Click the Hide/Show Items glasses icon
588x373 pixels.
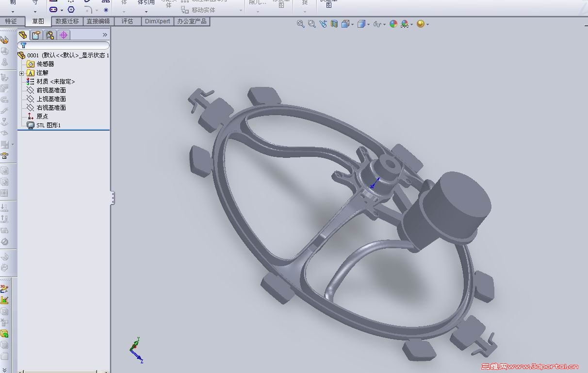(377, 24)
